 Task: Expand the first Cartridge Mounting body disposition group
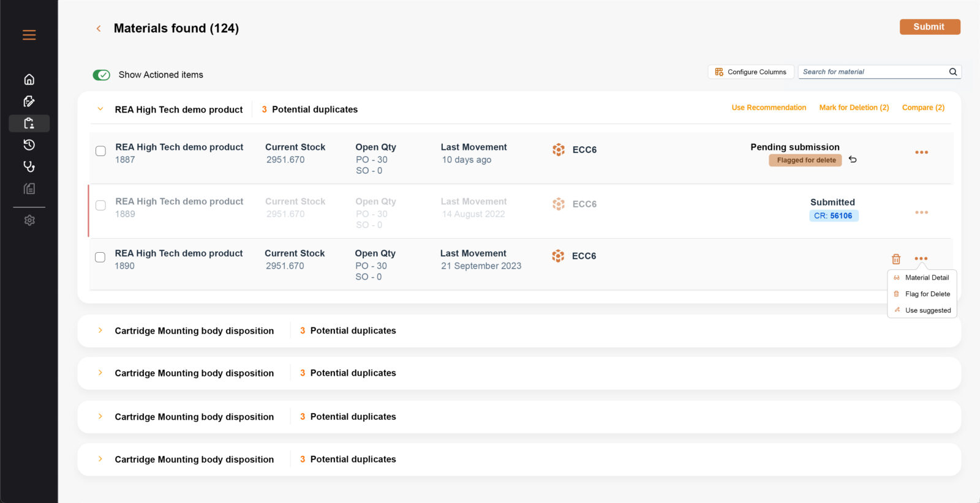click(100, 330)
